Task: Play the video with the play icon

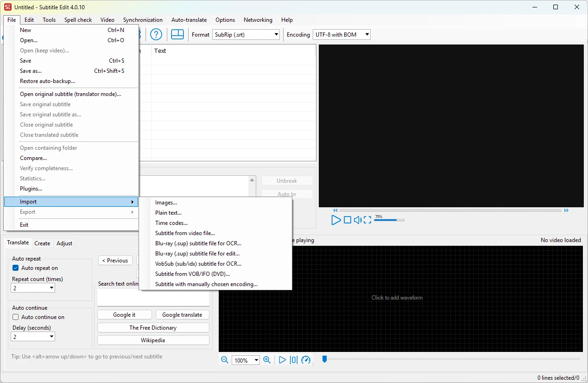Action: (336, 220)
